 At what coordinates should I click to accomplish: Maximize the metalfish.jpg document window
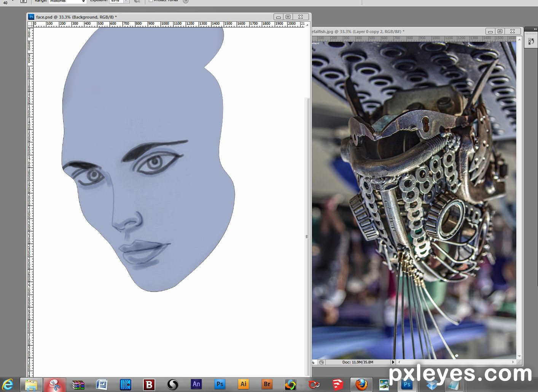click(500, 31)
